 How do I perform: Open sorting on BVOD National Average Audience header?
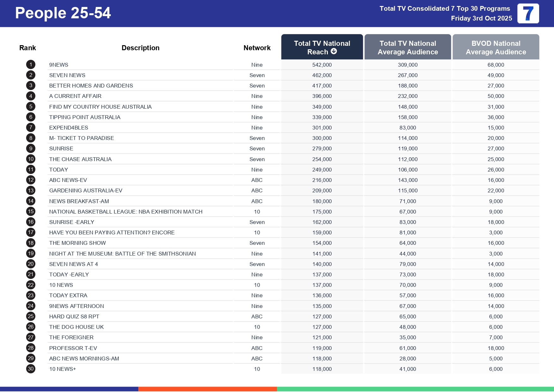point(496,47)
